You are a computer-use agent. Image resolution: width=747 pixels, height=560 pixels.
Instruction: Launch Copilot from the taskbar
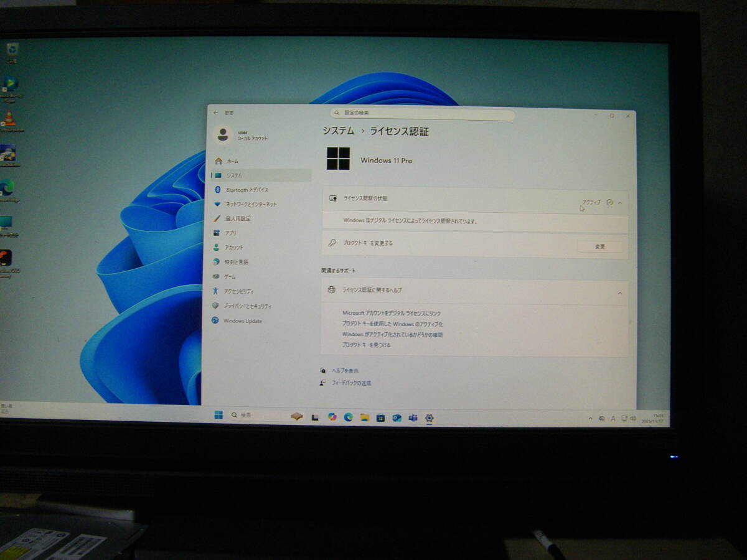pyautogui.click(x=332, y=417)
